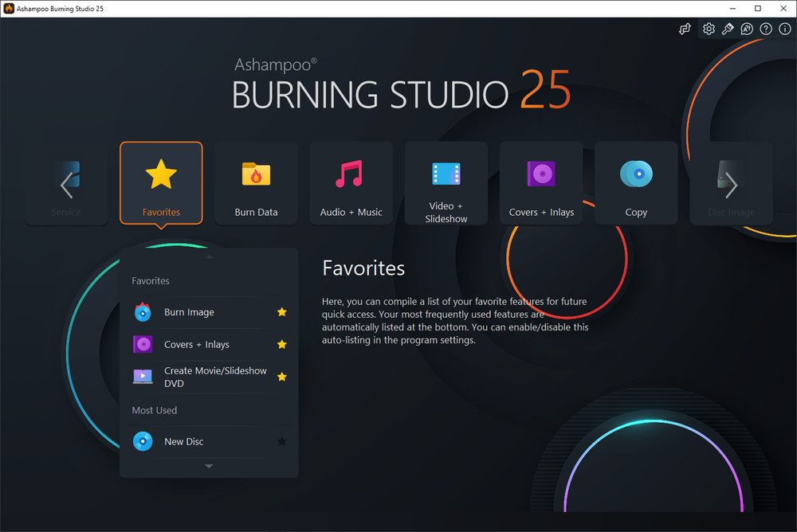Switch to the Favorites tab
Image resolution: width=797 pixels, height=532 pixels.
point(161,182)
